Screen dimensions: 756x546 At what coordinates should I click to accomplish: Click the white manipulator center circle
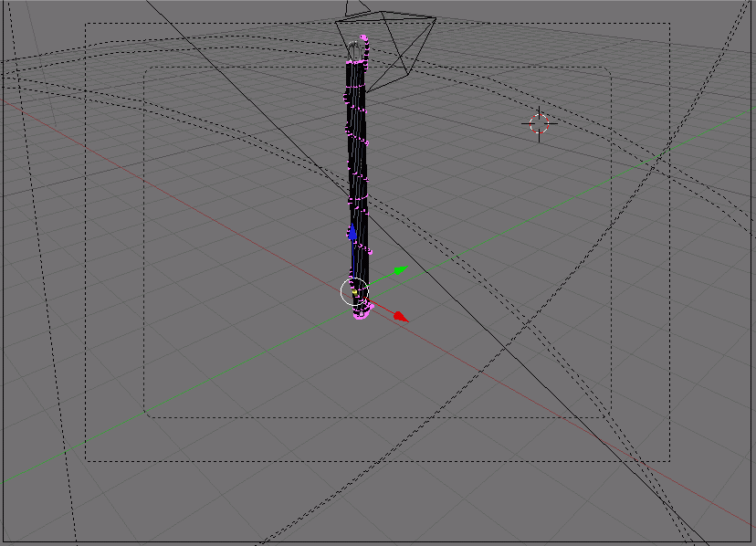tap(355, 292)
